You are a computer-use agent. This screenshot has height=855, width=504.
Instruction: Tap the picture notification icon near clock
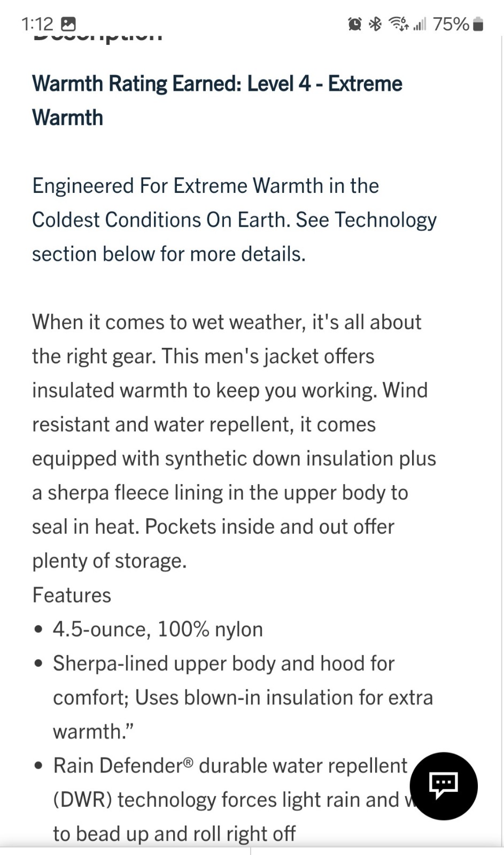[68, 24]
